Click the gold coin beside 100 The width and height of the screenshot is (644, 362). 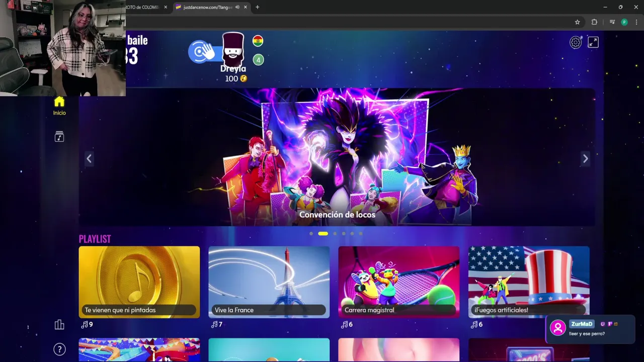[x=244, y=78]
